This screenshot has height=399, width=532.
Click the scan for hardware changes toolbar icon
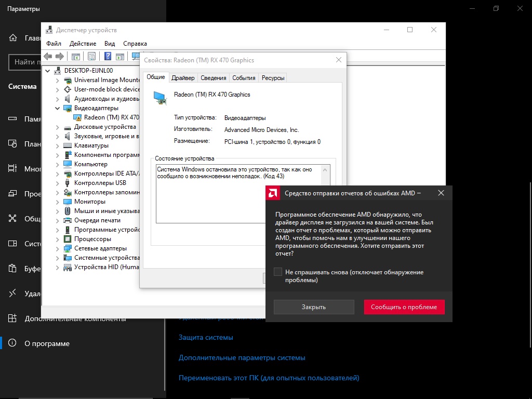tap(136, 56)
